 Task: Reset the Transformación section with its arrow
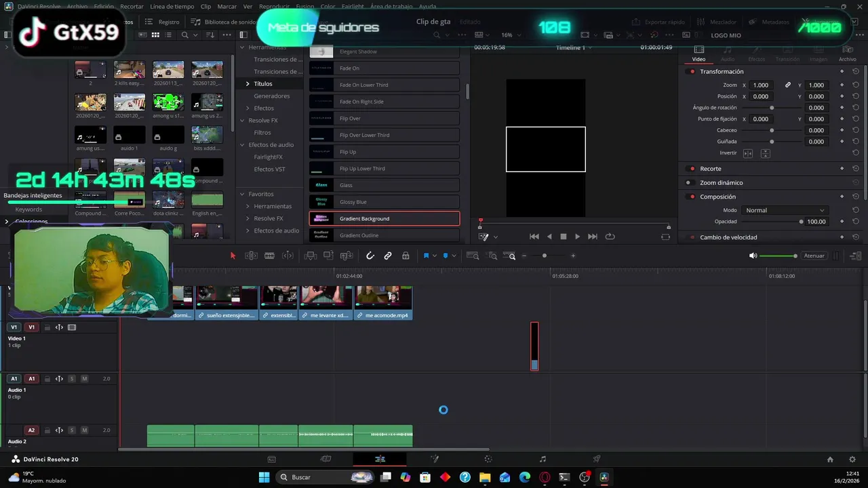[x=856, y=71]
